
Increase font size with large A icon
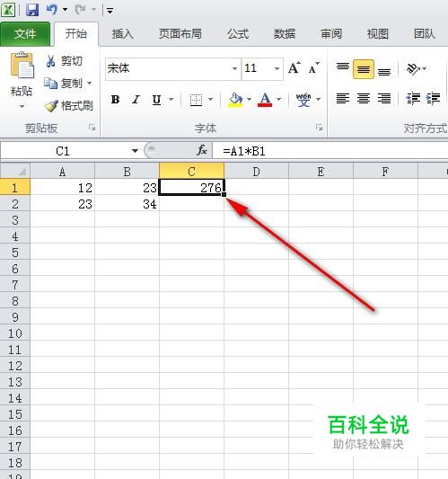(x=294, y=68)
